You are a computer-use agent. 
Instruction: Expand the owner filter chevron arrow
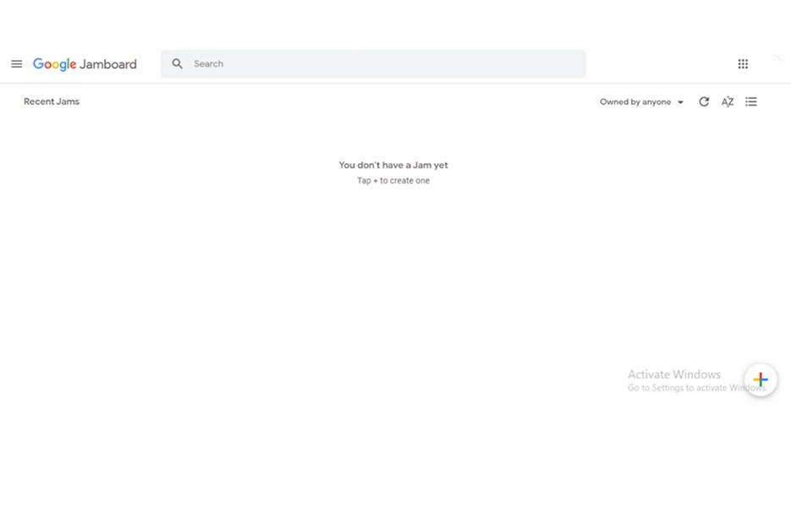click(680, 101)
